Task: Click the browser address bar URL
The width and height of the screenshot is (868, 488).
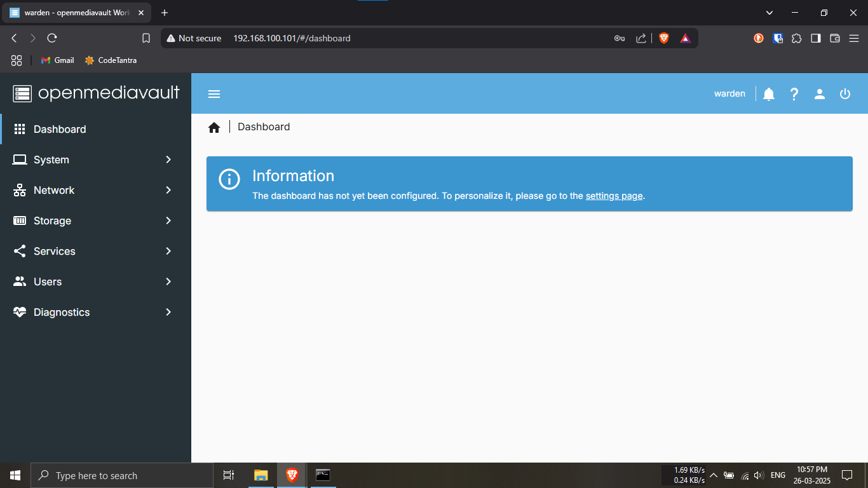Action: tap(292, 38)
